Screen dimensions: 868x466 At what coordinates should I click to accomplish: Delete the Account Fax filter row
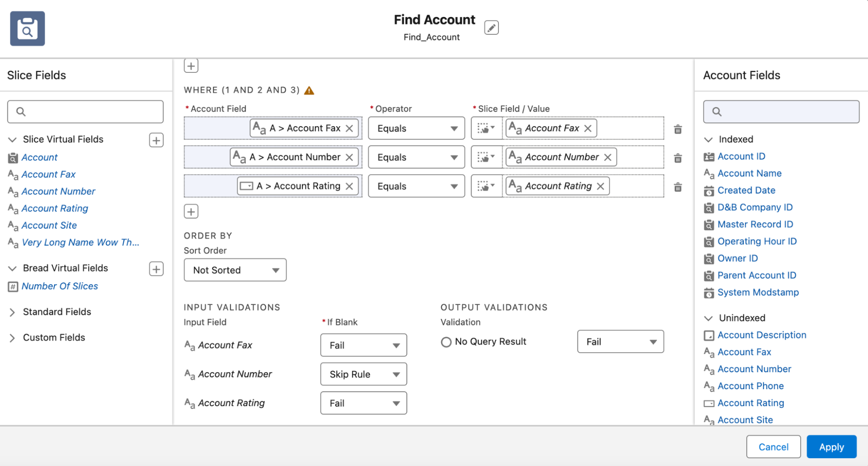677,128
